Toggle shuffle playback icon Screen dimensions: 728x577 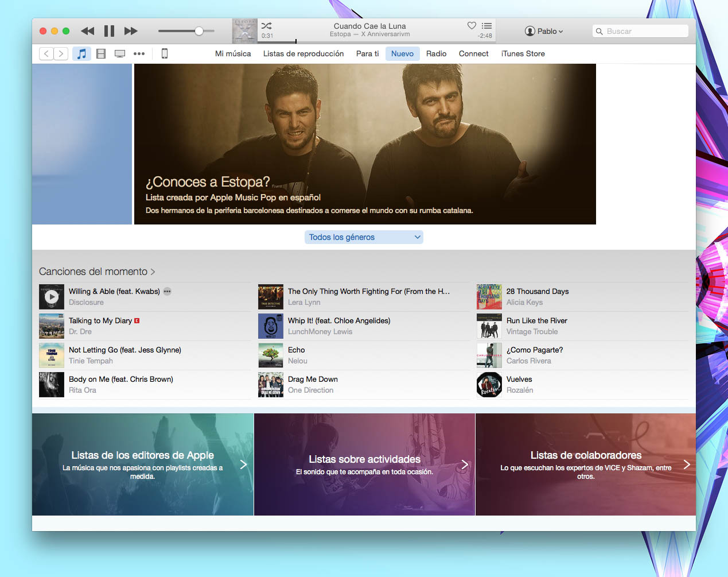[267, 26]
